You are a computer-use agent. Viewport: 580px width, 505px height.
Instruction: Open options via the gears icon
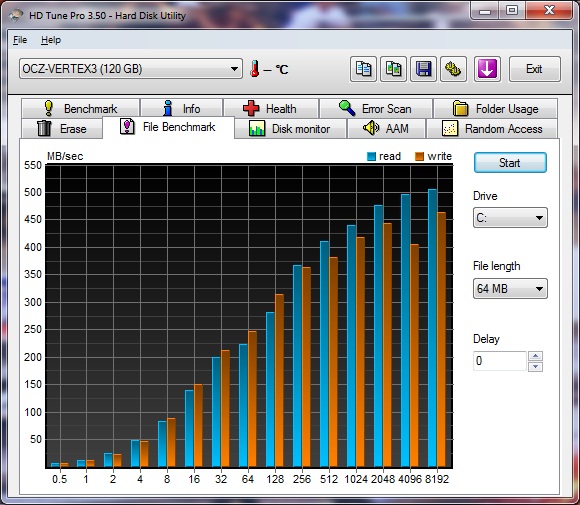pyautogui.click(x=453, y=69)
